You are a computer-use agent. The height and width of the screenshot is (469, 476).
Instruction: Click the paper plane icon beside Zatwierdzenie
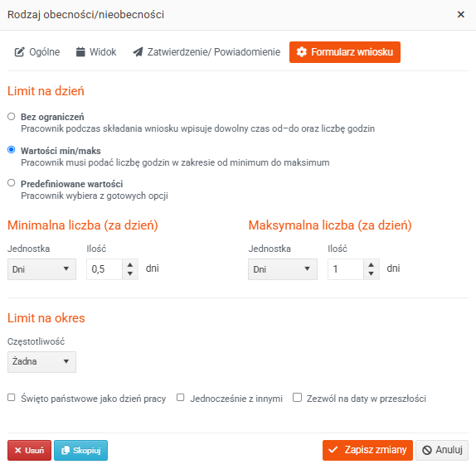(x=138, y=52)
